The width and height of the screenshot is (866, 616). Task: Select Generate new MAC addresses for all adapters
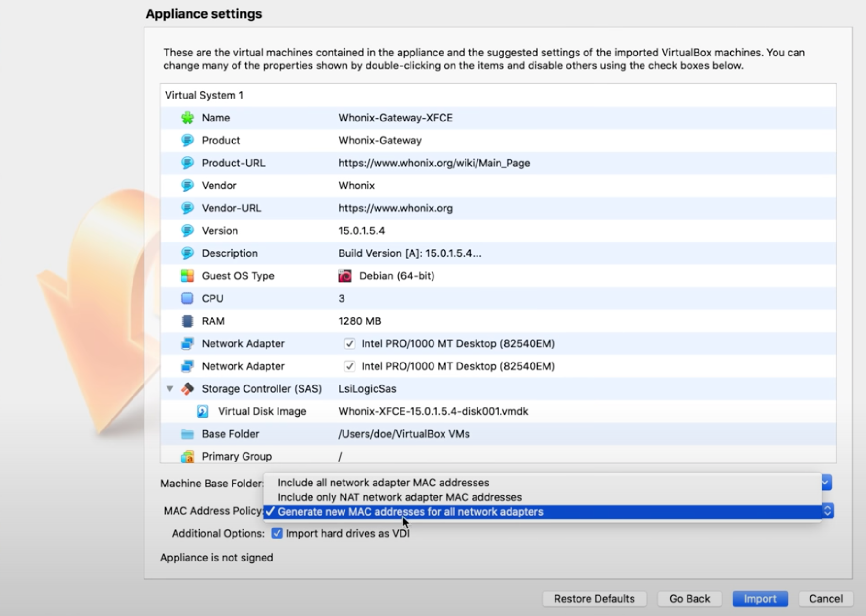coord(542,512)
